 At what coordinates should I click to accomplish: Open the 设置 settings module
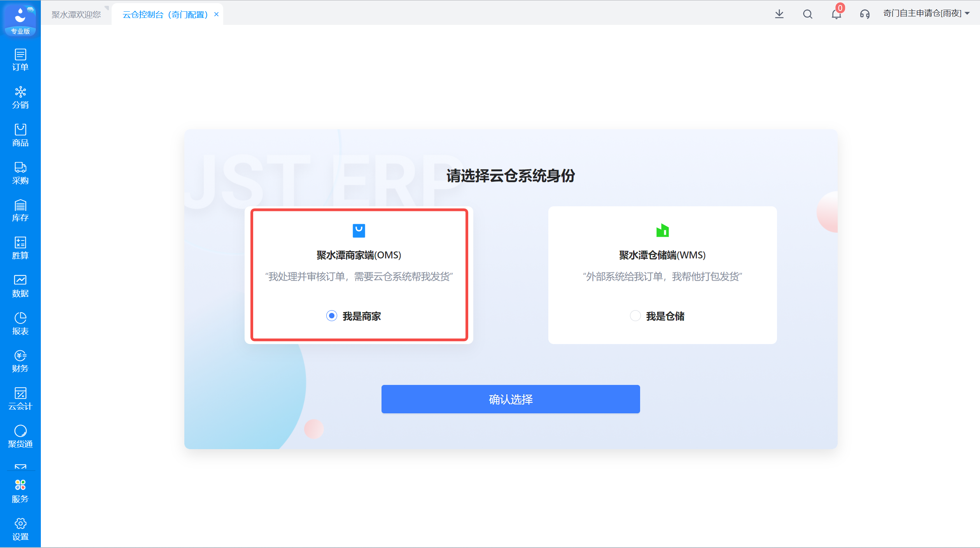pyautogui.click(x=20, y=529)
